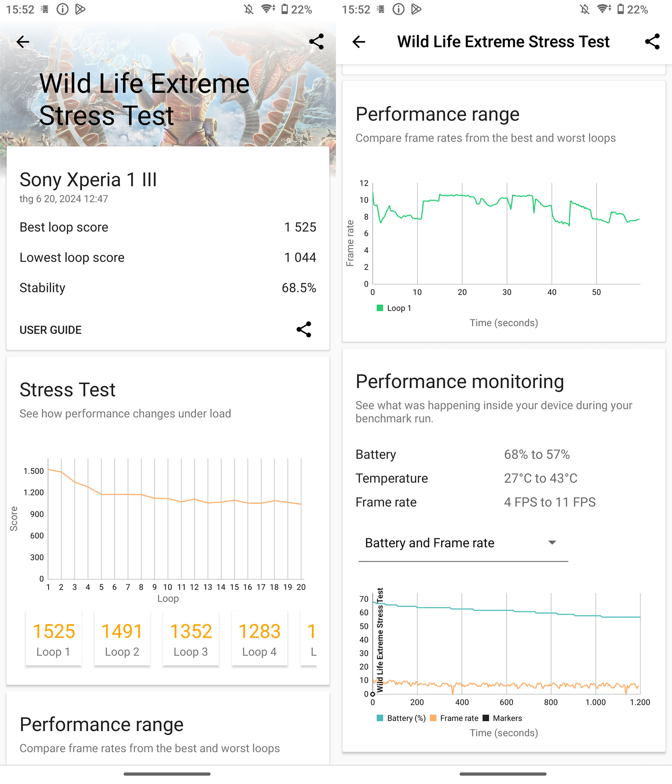Screen dimensions: 672x784
Task: Tap the Stress Test section heading
Action: (x=68, y=390)
